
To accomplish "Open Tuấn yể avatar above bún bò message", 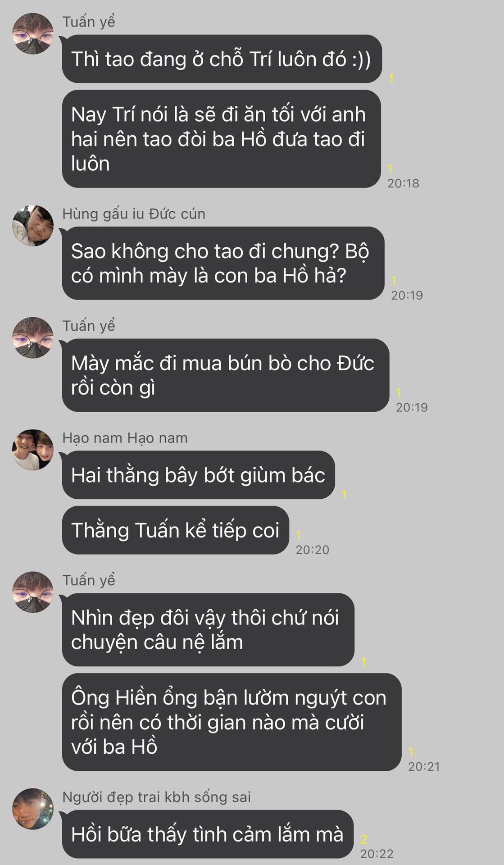I will point(33,338).
